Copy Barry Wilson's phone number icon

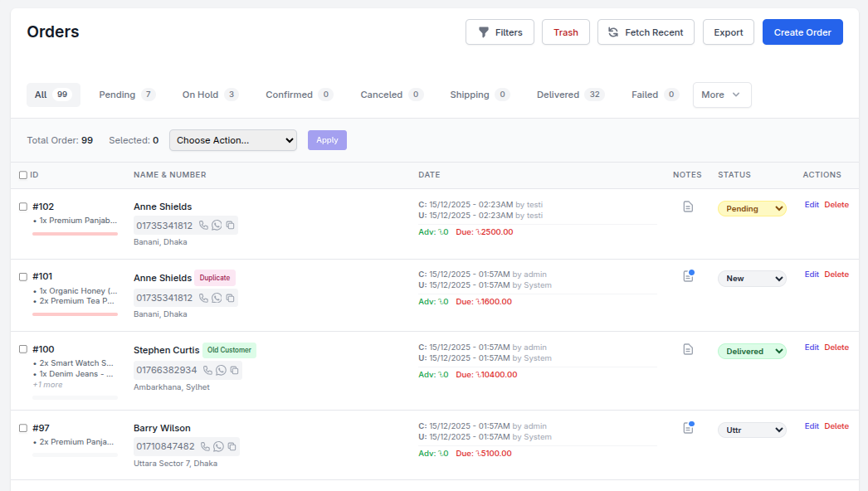click(232, 447)
